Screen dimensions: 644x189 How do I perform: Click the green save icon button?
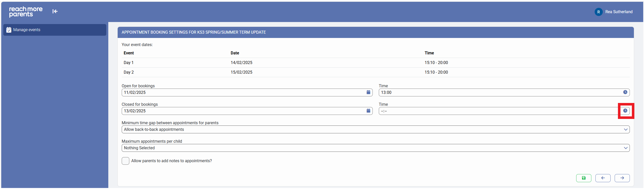pyautogui.click(x=583, y=178)
